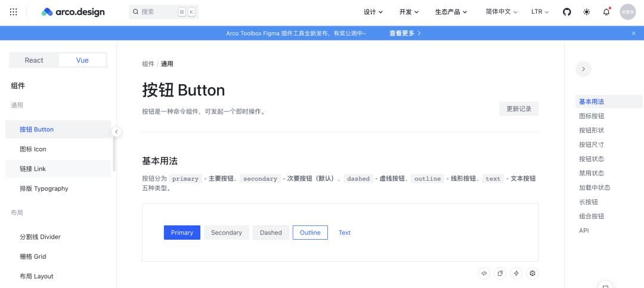This screenshot has height=288, width=644.
Task: Close the blue announcement banner
Action: 633,33
